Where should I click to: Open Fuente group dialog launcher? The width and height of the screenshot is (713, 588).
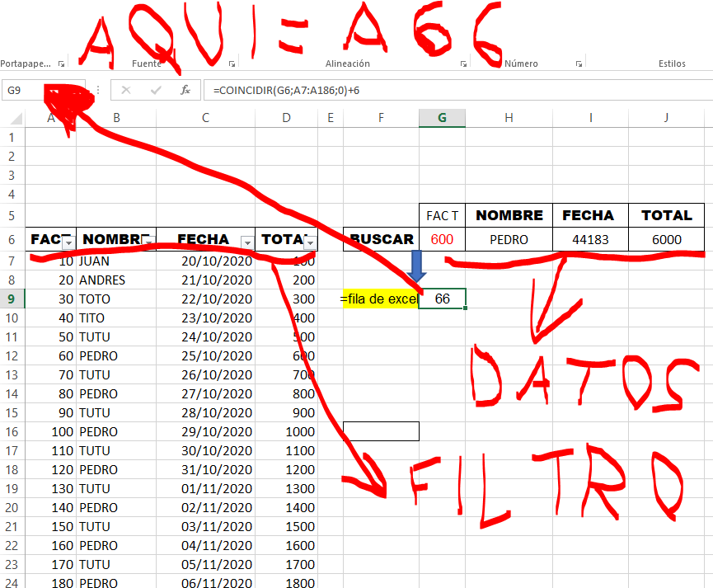pos(232,64)
